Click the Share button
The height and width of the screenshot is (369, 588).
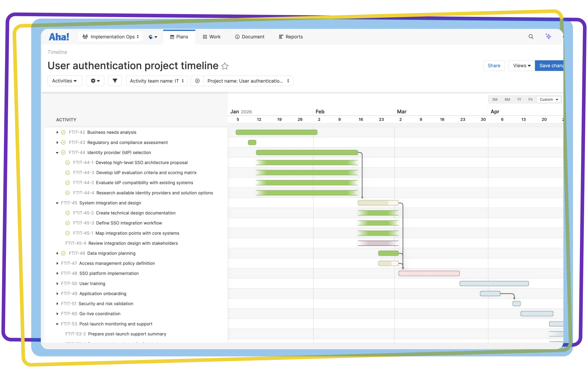(x=494, y=65)
